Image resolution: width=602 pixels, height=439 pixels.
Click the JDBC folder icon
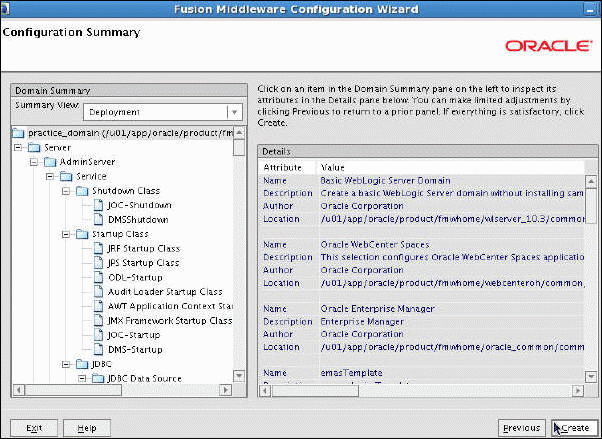[82, 364]
